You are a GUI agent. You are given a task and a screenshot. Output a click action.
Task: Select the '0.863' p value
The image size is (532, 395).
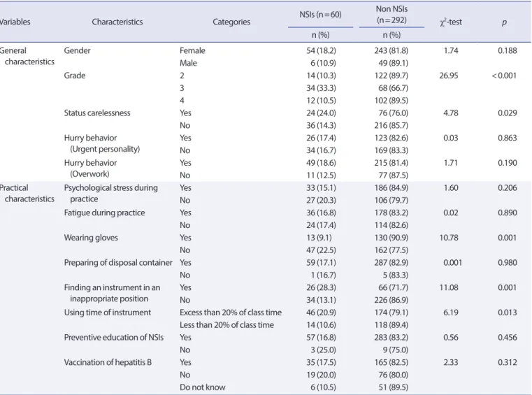click(508, 138)
